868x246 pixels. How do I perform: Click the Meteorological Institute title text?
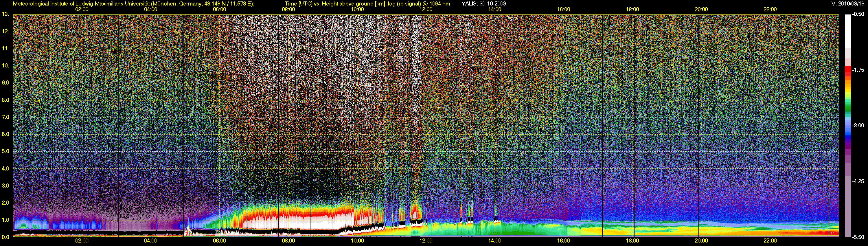[134, 4]
